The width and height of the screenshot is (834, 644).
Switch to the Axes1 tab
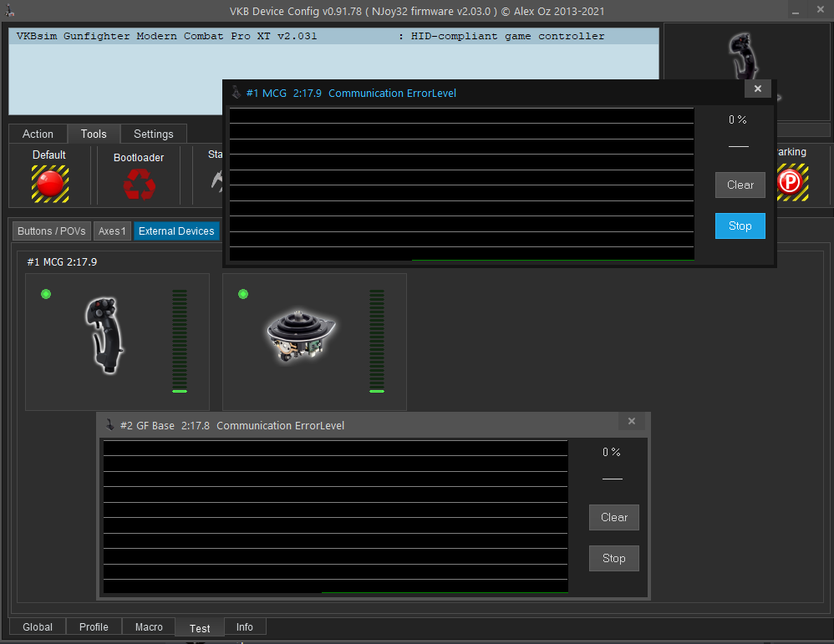pos(112,231)
